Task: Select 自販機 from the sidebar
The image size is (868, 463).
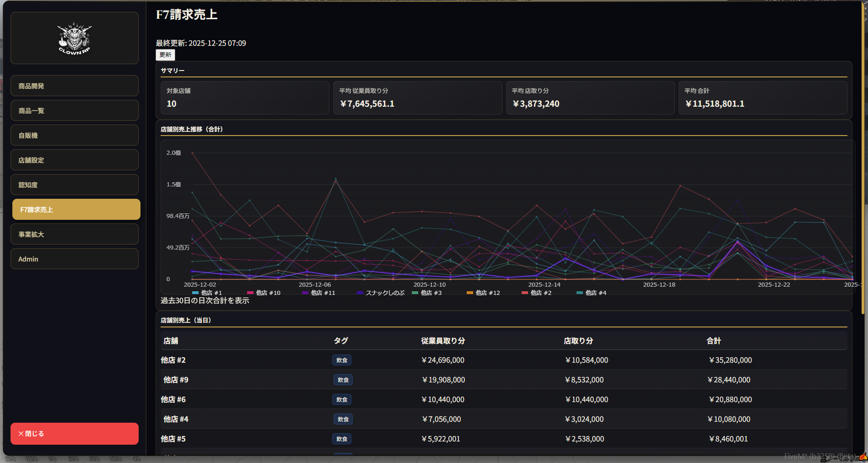Action: [75, 136]
